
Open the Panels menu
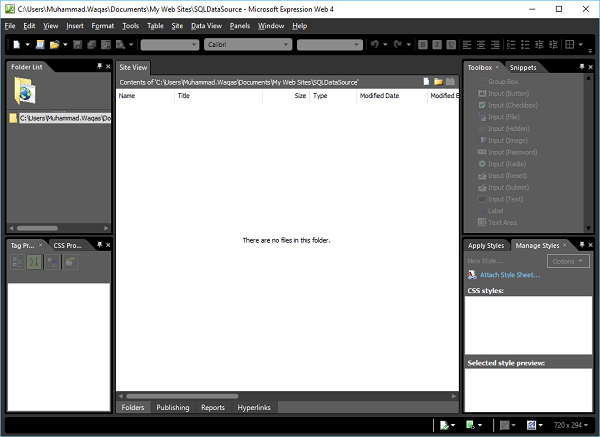tap(240, 26)
